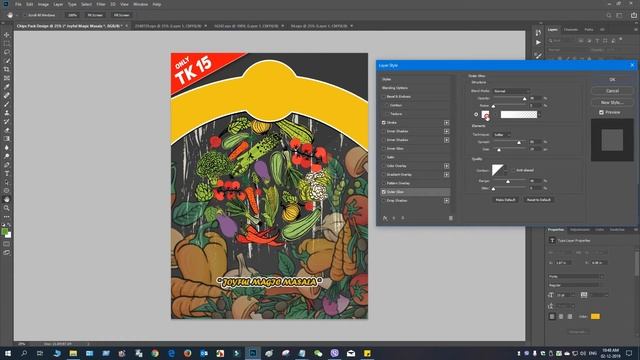Screen dimensions: 640x360
Task: Select the solid color radio button for glow
Action: 476,115
